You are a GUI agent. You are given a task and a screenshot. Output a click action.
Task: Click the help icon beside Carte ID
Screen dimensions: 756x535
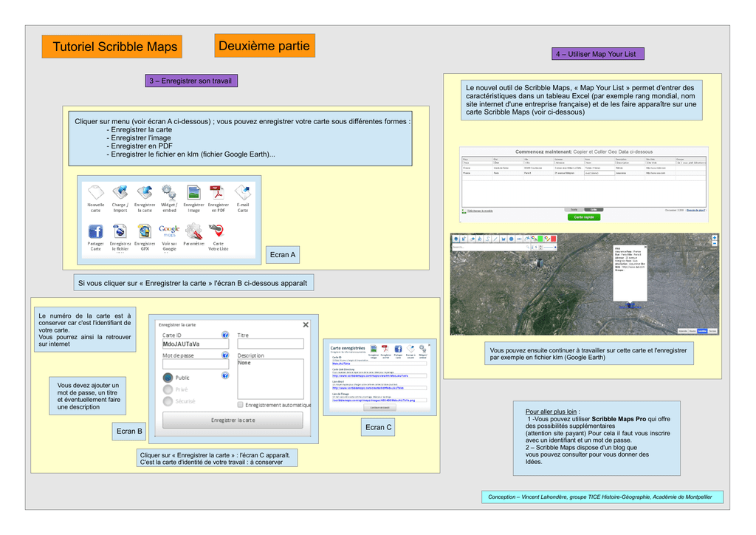pos(225,335)
